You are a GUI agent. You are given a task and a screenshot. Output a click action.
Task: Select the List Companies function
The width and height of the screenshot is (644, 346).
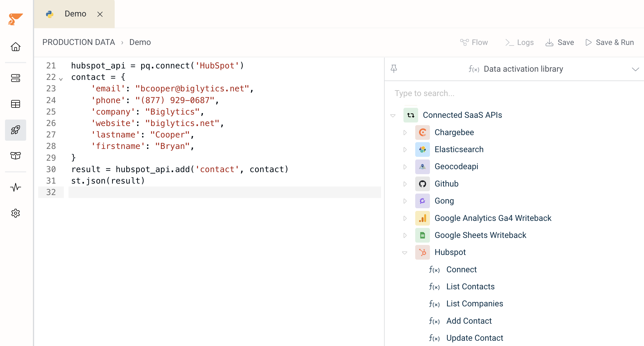coord(475,304)
